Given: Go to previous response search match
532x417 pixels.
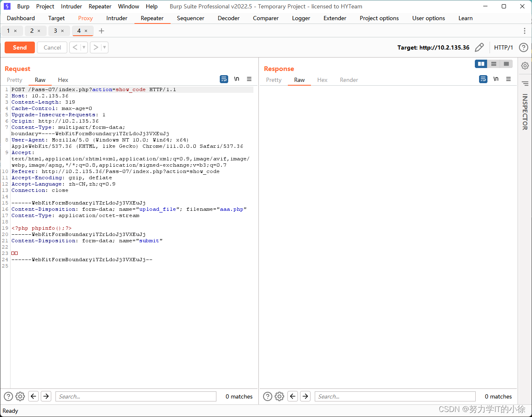Looking at the screenshot, I should point(293,396).
